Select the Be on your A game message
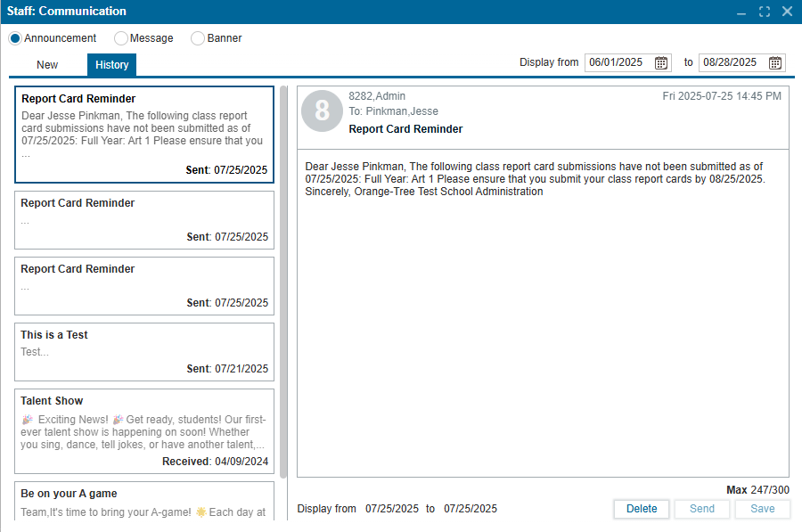Image resolution: width=802 pixels, height=532 pixels. pyautogui.click(x=144, y=502)
